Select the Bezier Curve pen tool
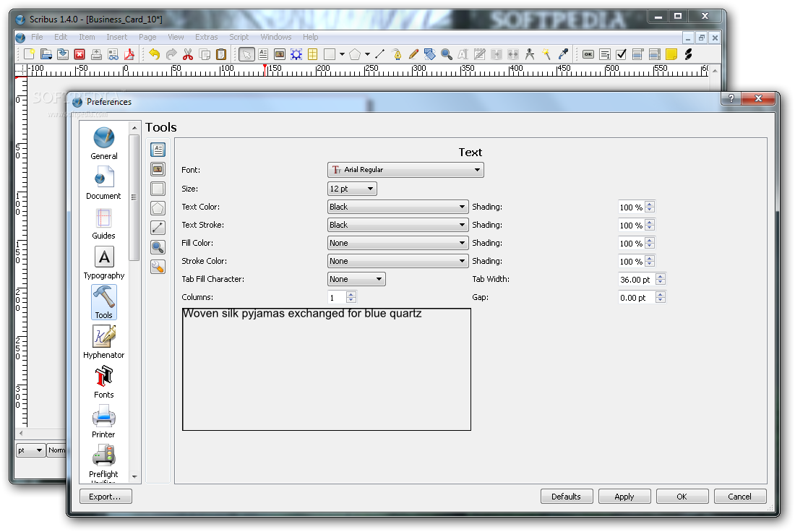This screenshot has height=532, width=795. (397, 54)
